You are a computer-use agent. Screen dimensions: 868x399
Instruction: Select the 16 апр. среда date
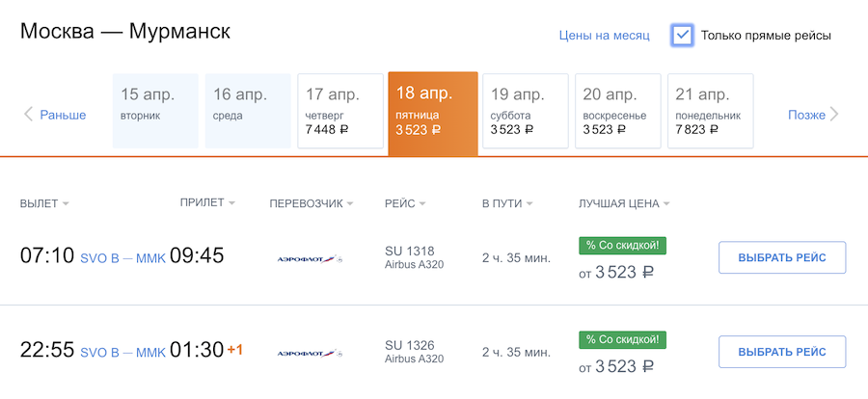point(247,111)
